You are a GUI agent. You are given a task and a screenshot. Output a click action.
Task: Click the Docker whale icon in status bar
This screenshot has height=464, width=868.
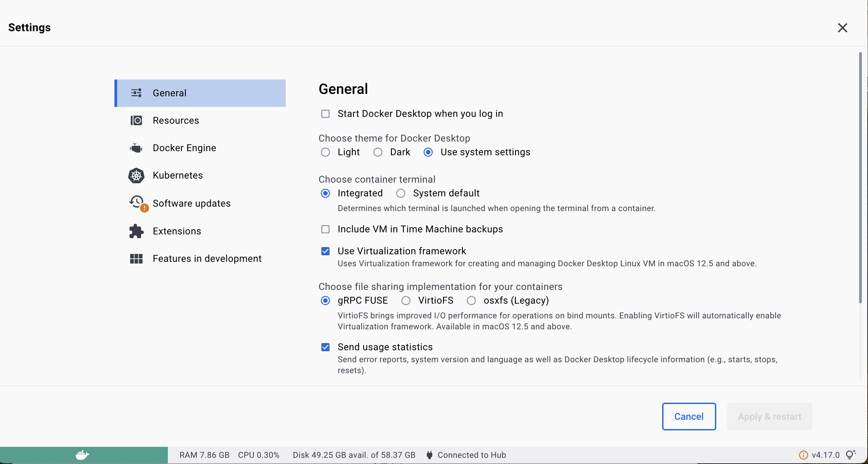pyautogui.click(x=82, y=455)
